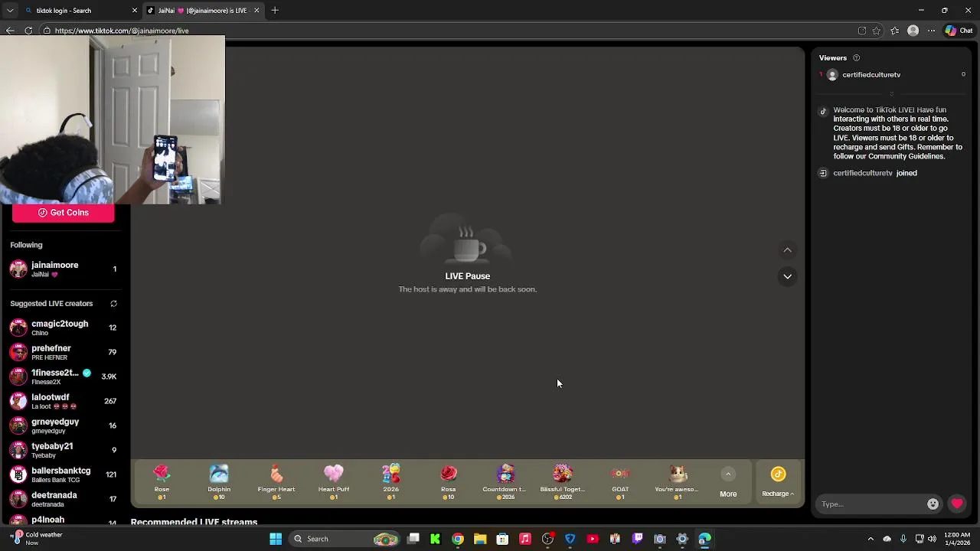Open deetranada live stream
Viewport: 980px width, 551px height.
tap(63, 499)
